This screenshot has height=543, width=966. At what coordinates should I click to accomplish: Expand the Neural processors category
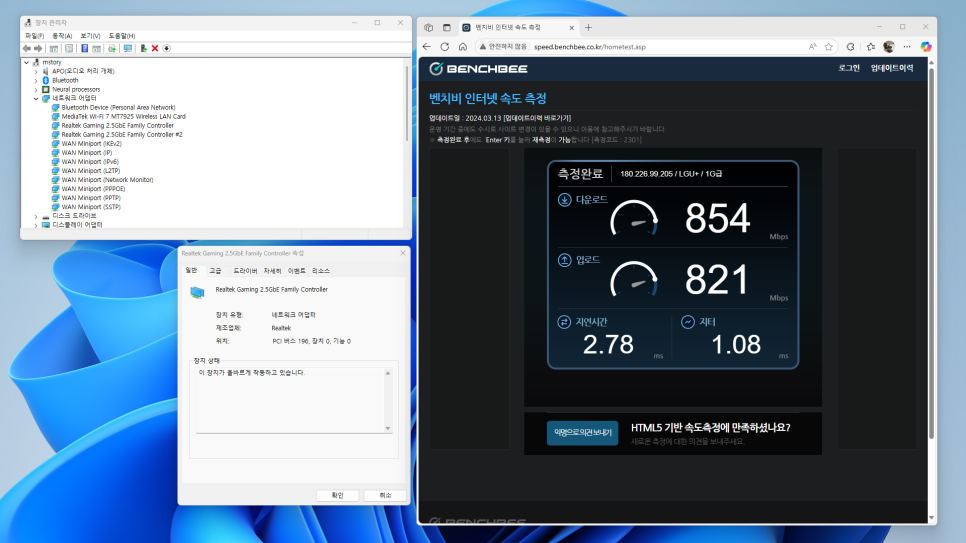[36, 89]
